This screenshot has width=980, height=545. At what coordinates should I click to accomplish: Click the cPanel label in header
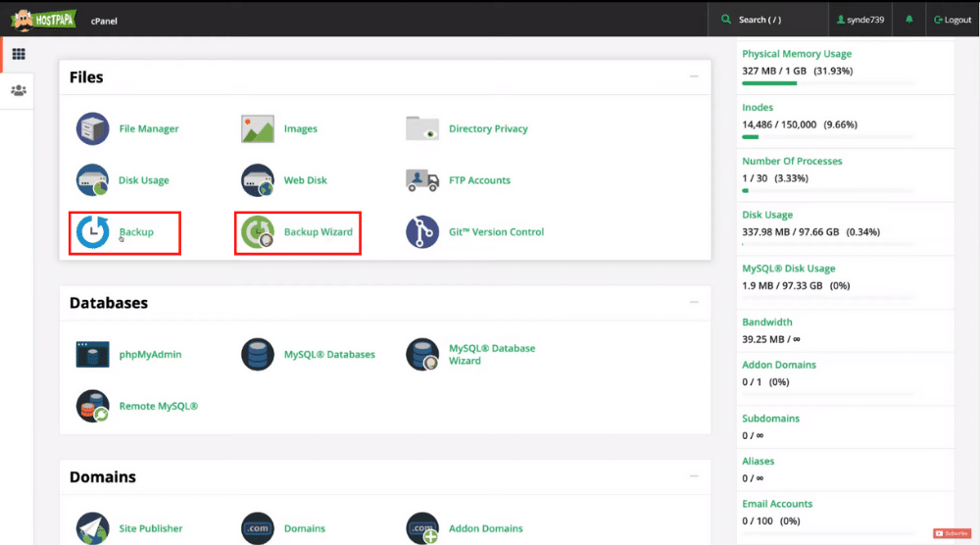104,21
